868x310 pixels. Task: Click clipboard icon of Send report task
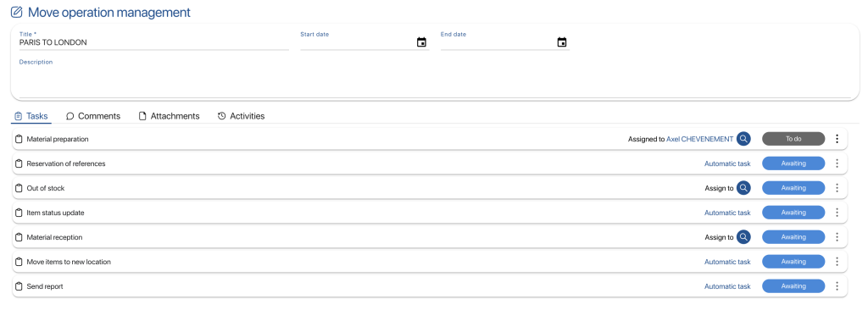[19, 286]
